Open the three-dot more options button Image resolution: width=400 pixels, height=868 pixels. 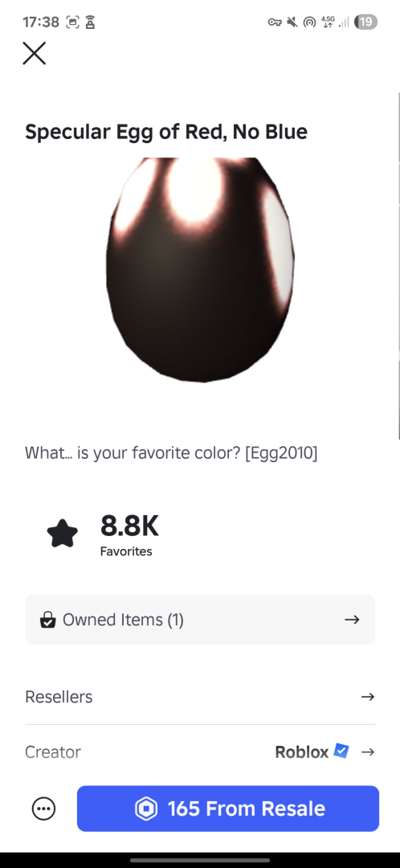[x=43, y=809]
